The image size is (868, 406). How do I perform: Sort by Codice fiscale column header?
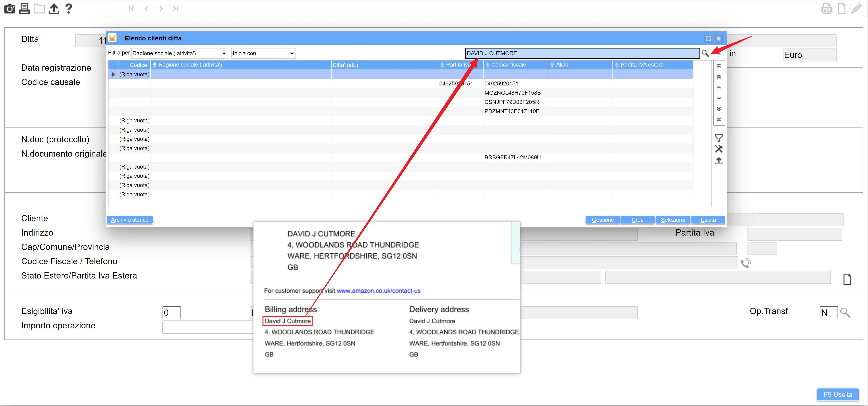point(508,65)
